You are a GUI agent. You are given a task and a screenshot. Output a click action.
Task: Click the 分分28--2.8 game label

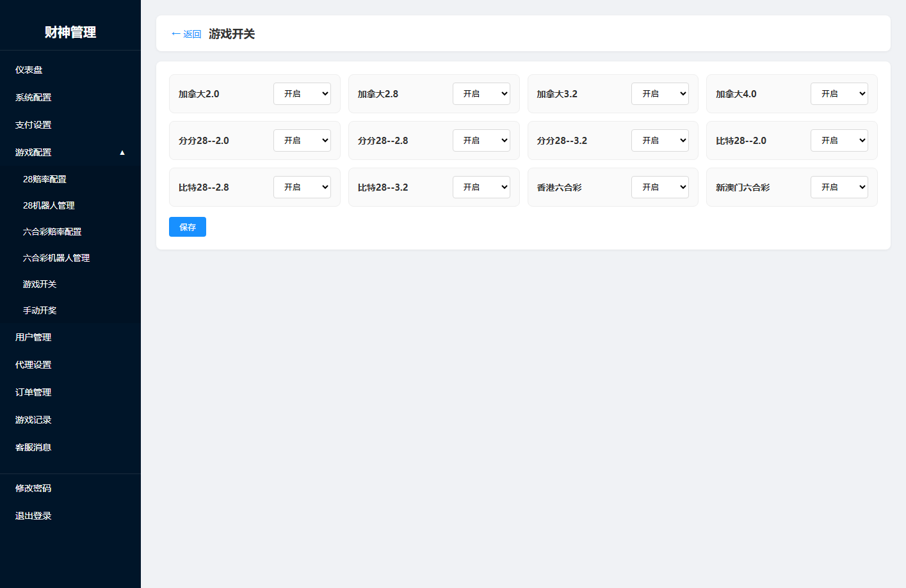pos(383,141)
